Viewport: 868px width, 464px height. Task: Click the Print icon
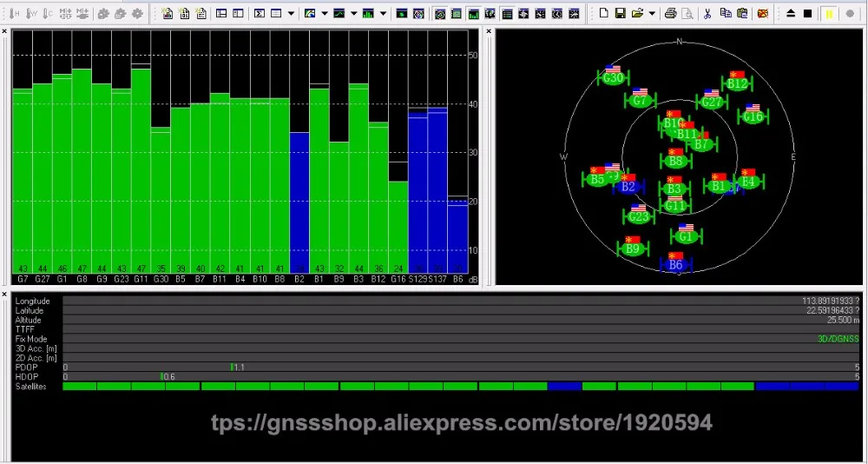coord(670,13)
